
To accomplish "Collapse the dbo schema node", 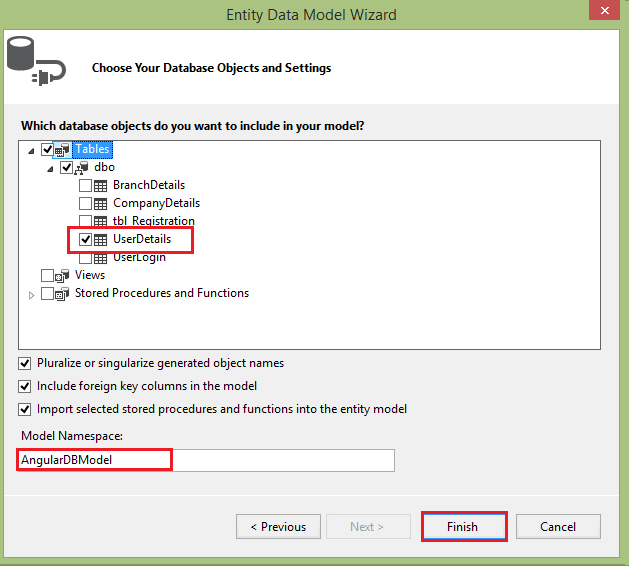I will point(50,168).
